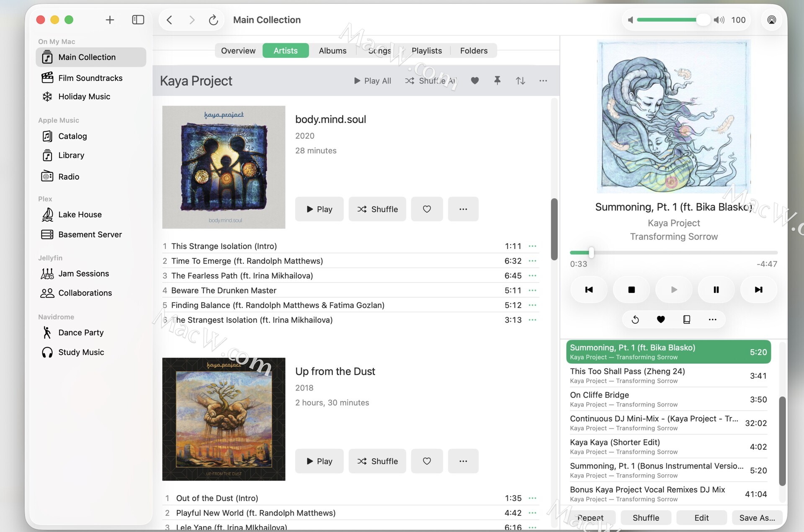Go forward with the right chevron

point(192,20)
